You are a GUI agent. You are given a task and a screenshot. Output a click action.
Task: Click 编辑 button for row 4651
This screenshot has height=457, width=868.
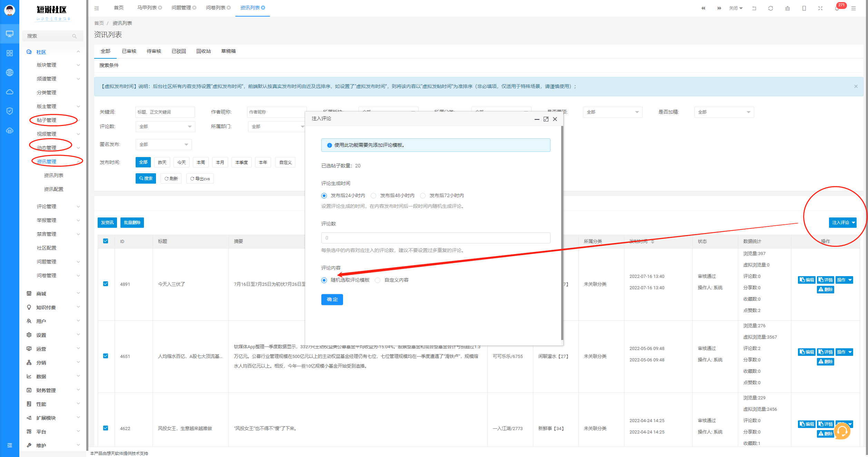point(807,352)
